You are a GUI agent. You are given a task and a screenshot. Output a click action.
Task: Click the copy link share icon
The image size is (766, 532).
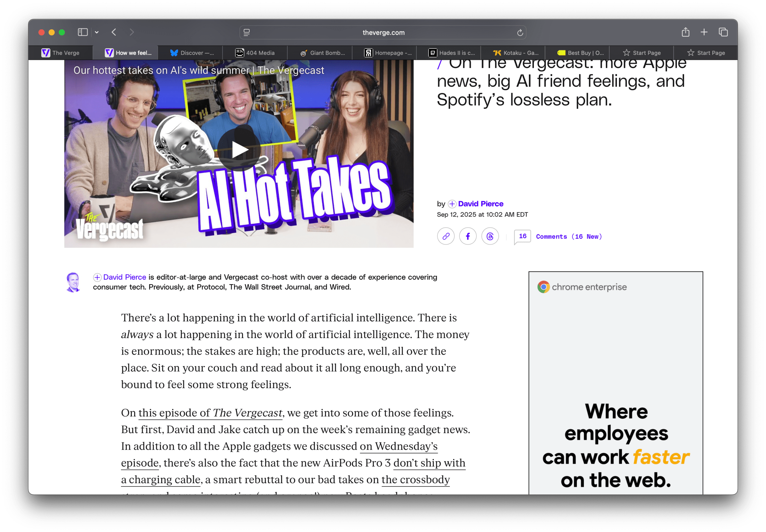446,236
